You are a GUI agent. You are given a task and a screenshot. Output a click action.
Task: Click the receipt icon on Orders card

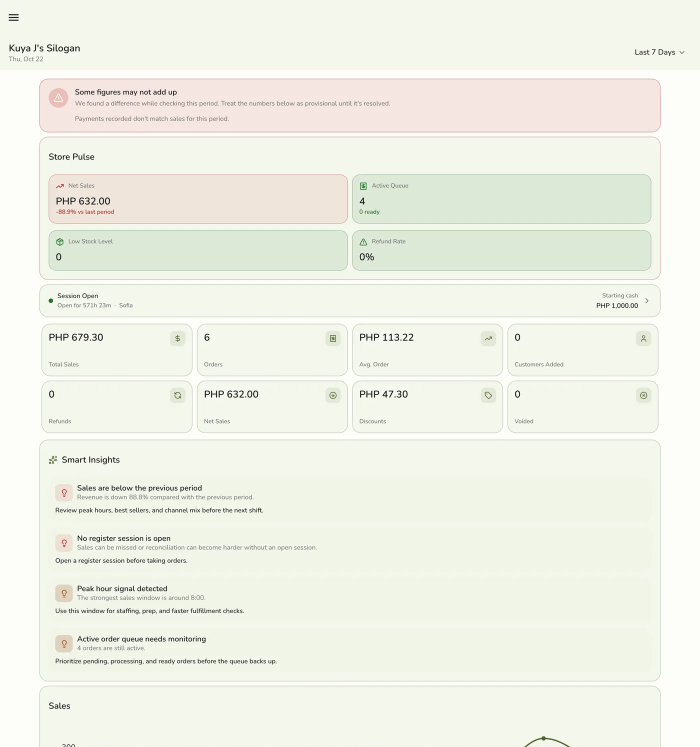pyautogui.click(x=333, y=338)
